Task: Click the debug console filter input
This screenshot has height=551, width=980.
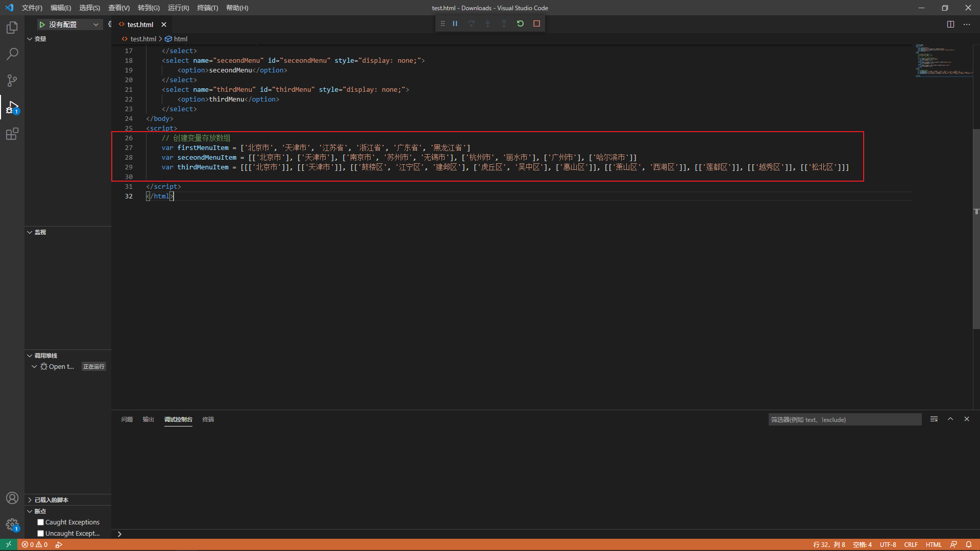Action: (845, 419)
